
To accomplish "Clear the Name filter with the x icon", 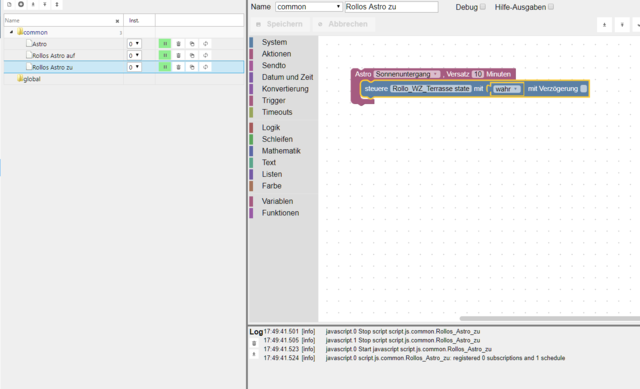I will (117, 21).
